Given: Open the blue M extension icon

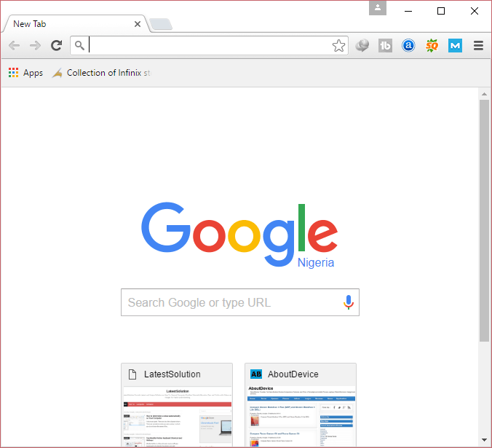Looking at the screenshot, I should (455, 46).
